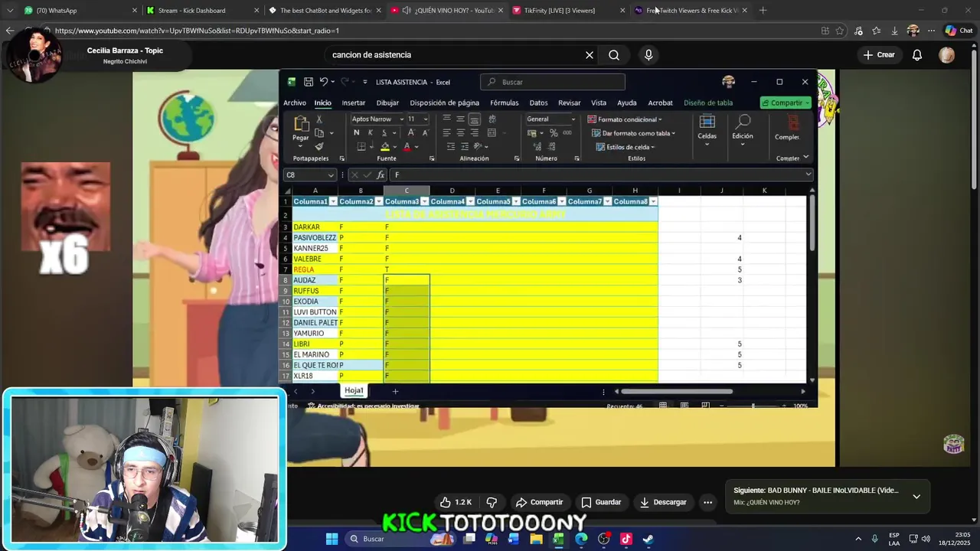Click the percent style icon

point(554,133)
